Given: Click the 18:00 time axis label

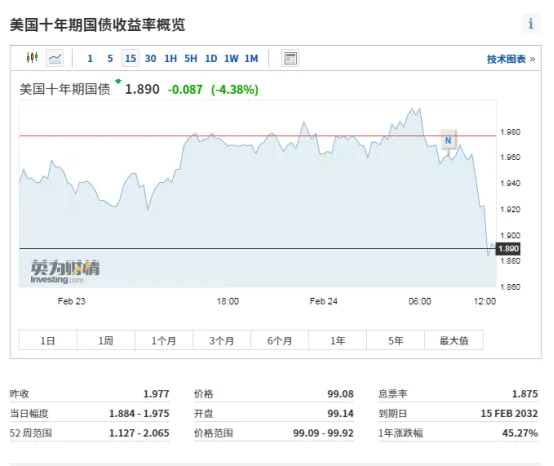Looking at the screenshot, I should click(x=228, y=301).
